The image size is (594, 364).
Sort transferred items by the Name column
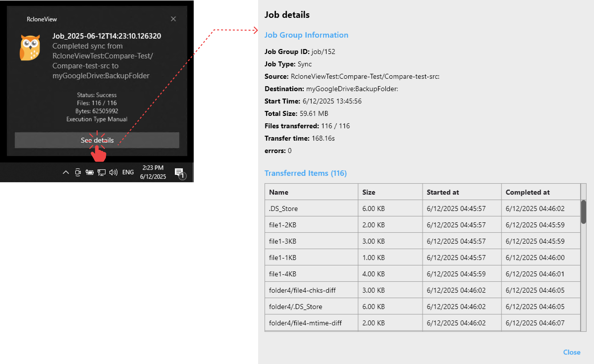click(278, 192)
